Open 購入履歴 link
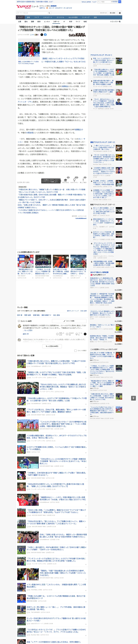Image resolution: width=138 pixels, height=644 pixels. 112,13
